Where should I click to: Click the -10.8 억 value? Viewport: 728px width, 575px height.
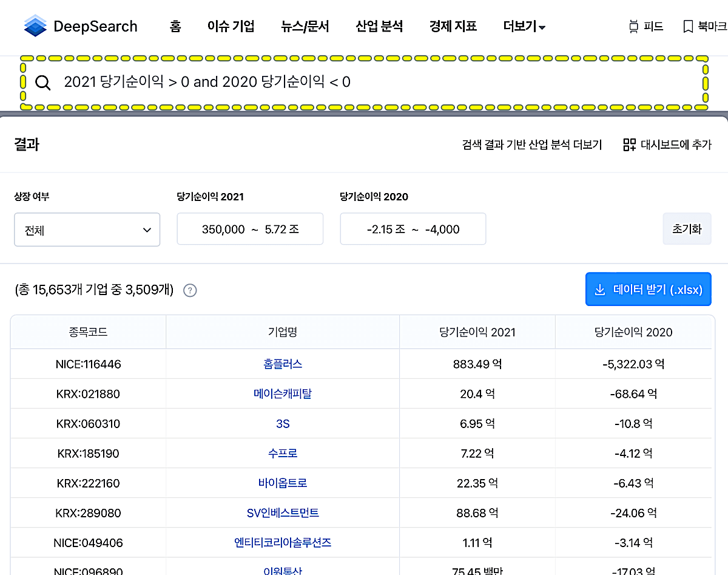pyautogui.click(x=633, y=424)
